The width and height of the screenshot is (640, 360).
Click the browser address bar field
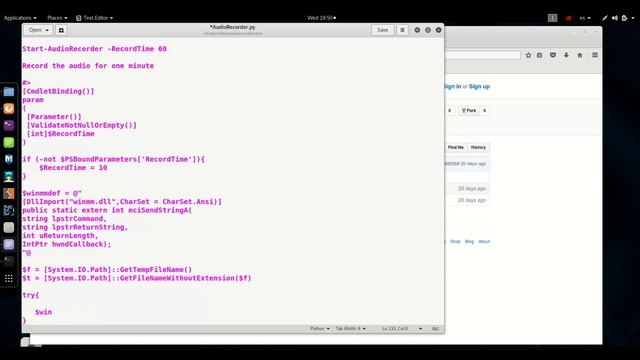482,55
